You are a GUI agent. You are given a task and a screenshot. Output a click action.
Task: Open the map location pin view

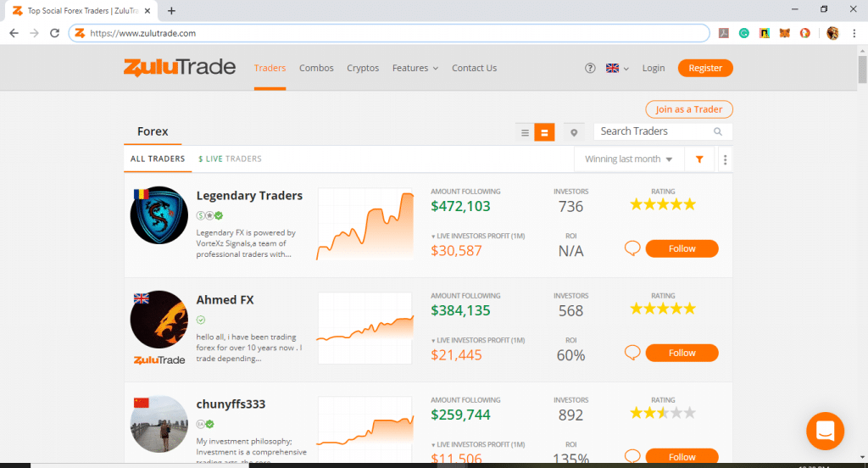(x=574, y=132)
